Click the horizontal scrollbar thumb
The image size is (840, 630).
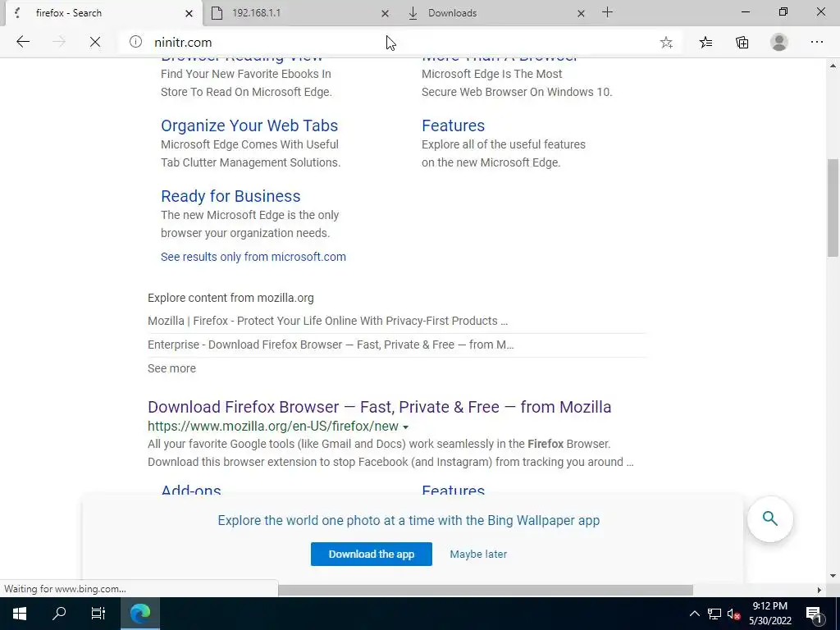tap(486, 590)
